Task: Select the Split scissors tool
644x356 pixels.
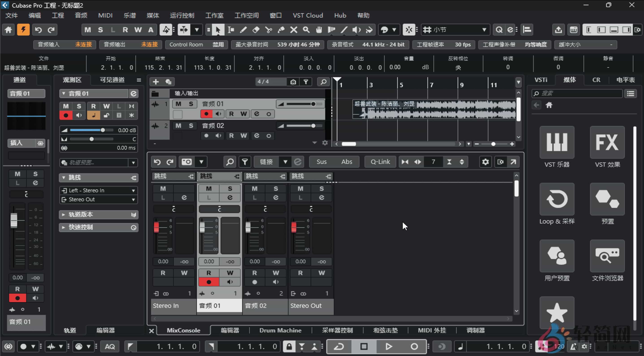Action: 268,30
